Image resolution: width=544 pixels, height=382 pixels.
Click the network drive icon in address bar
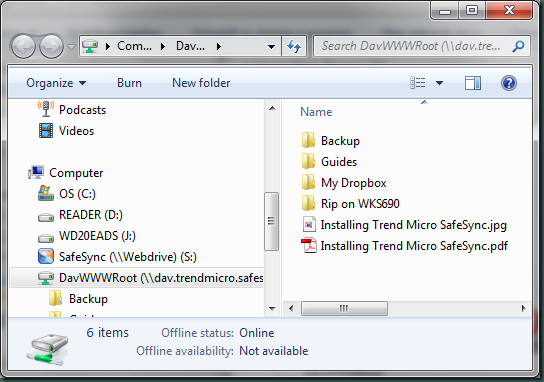point(90,46)
